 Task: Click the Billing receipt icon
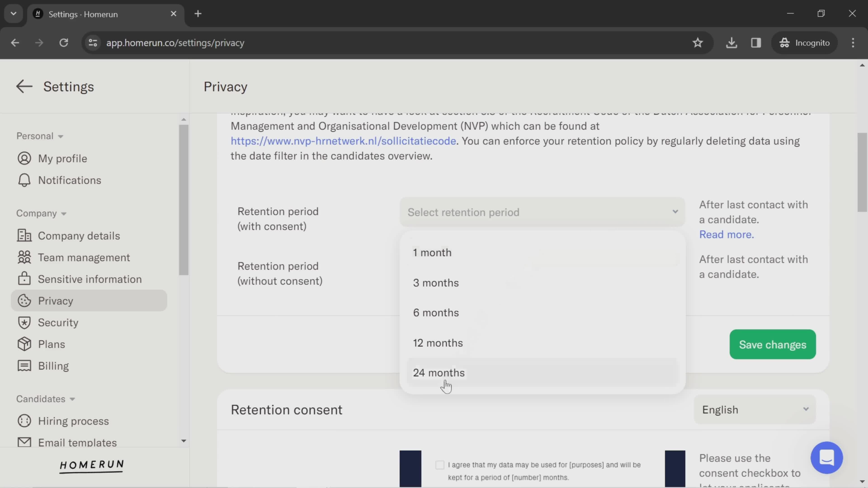click(24, 366)
